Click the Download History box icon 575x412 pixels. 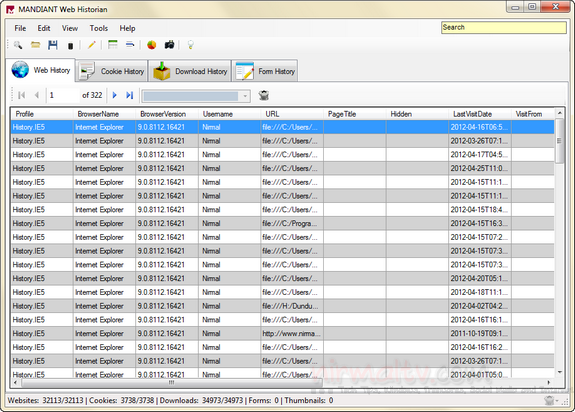162,71
